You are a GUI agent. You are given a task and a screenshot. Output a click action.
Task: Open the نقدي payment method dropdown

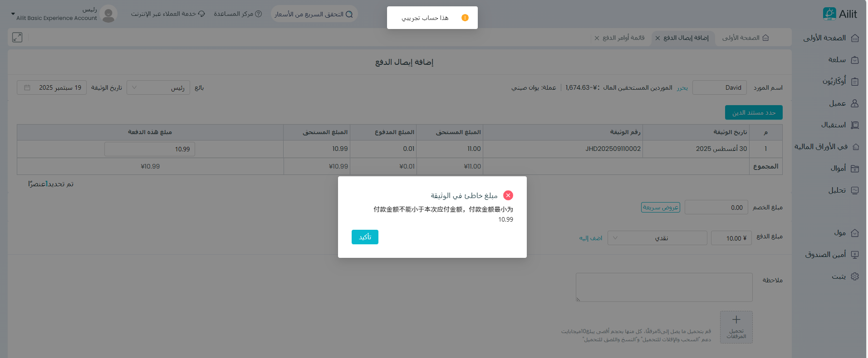click(657, 238)
